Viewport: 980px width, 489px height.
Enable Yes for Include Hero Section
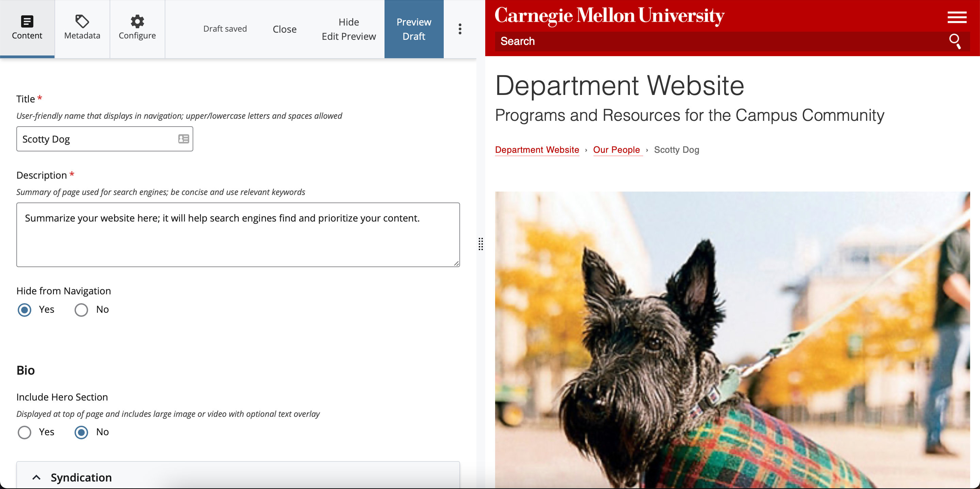[x=24, y=432]
